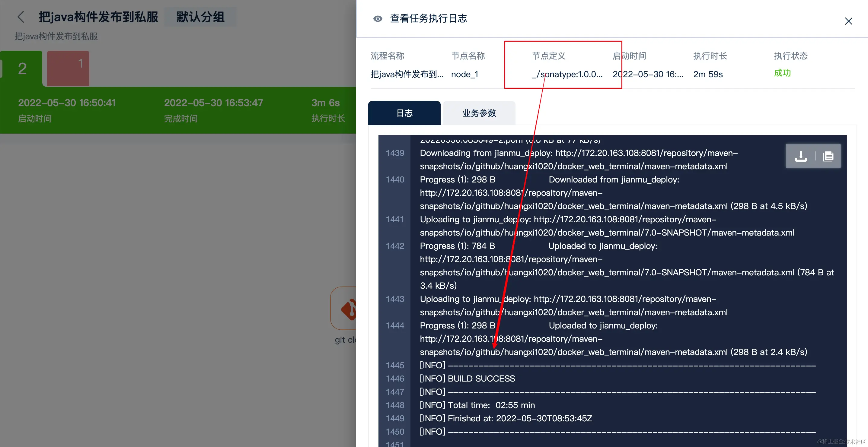868x447 pixels.
Task: Click the truncated start time 2022-05-30 16:...
Action: pyautogui.click(x=648, y=74)
